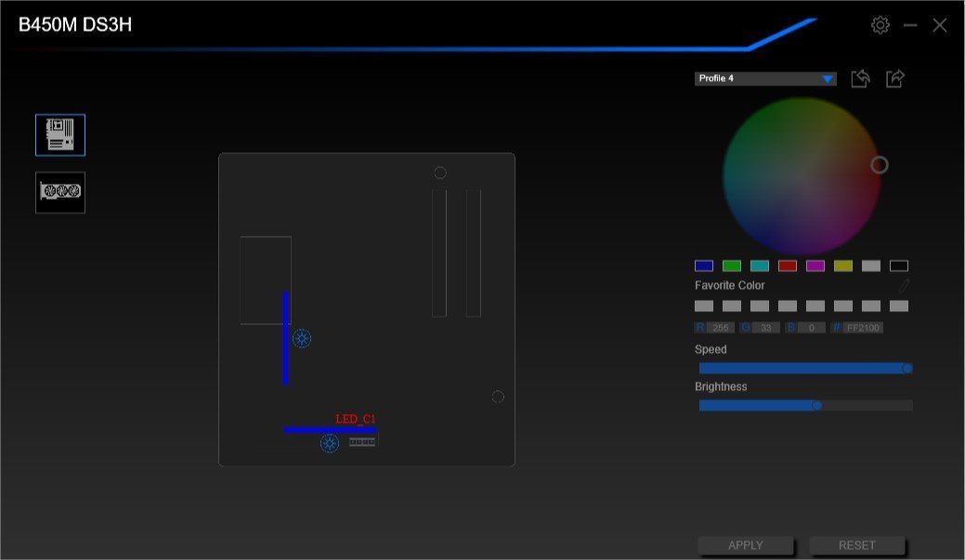The width and height of the screenshot is (965, 560).
Task: Click the LED icon beside vertical strip
Action: pos(302,338)
